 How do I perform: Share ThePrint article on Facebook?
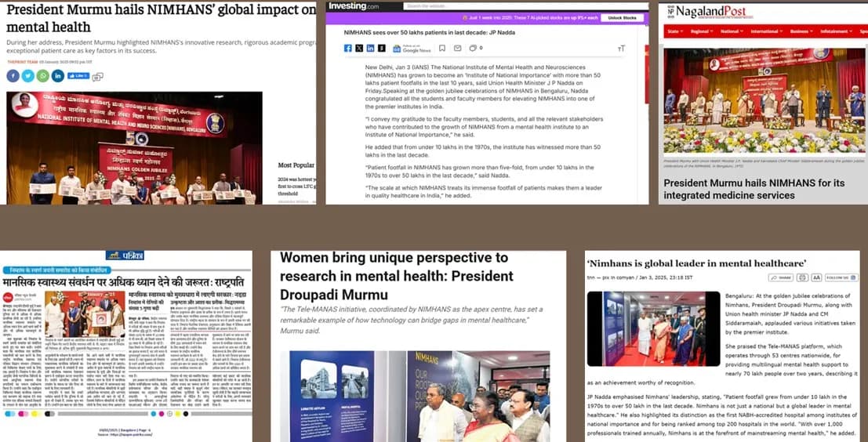coord(13,76)
